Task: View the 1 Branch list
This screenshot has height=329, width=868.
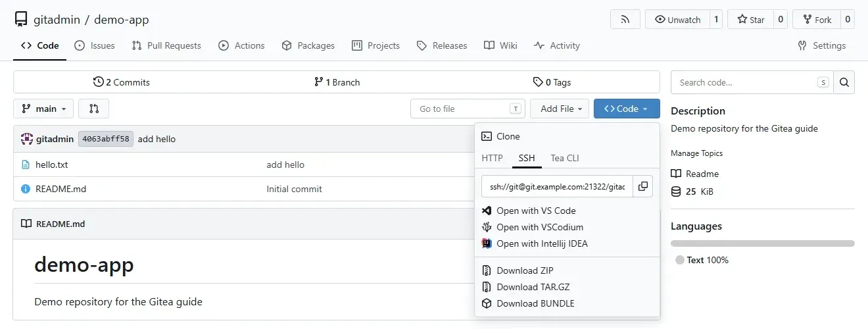Action: coord(337,82)
